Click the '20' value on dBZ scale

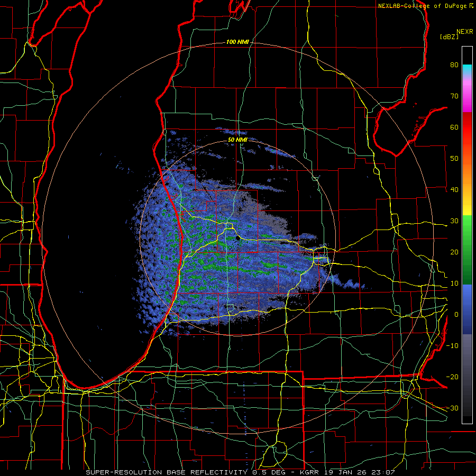(454, 252)
